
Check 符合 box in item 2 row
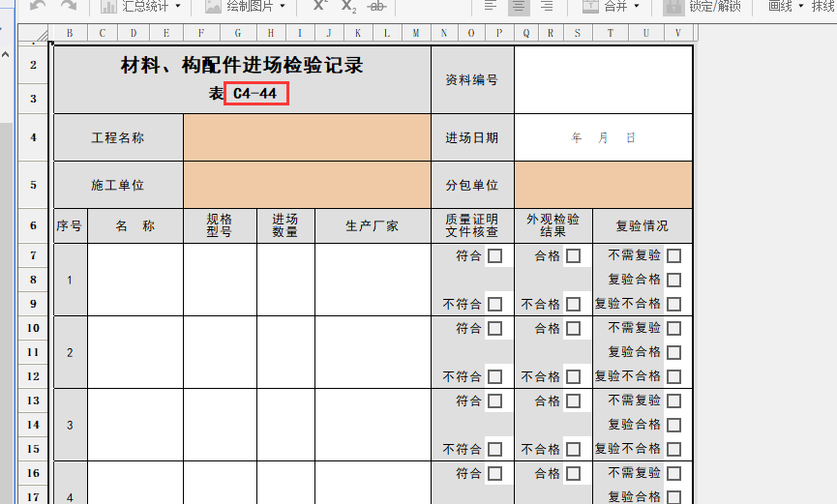click(x=494, y=328)
